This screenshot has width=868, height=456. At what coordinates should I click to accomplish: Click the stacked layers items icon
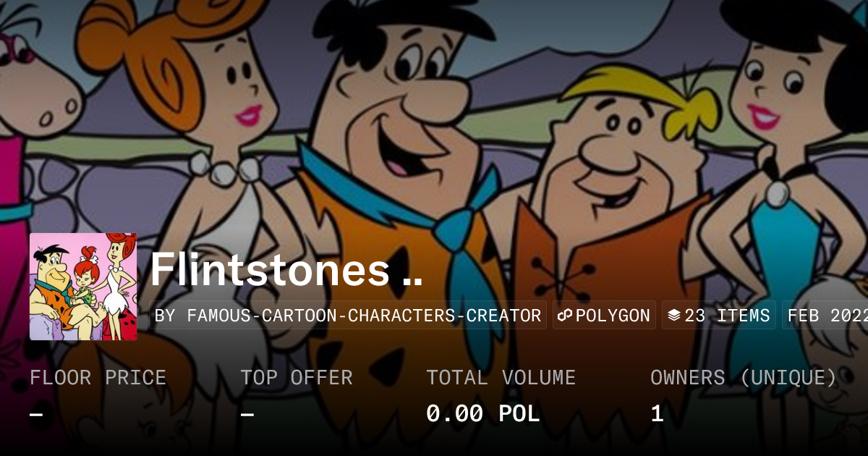tap(674, 316)
